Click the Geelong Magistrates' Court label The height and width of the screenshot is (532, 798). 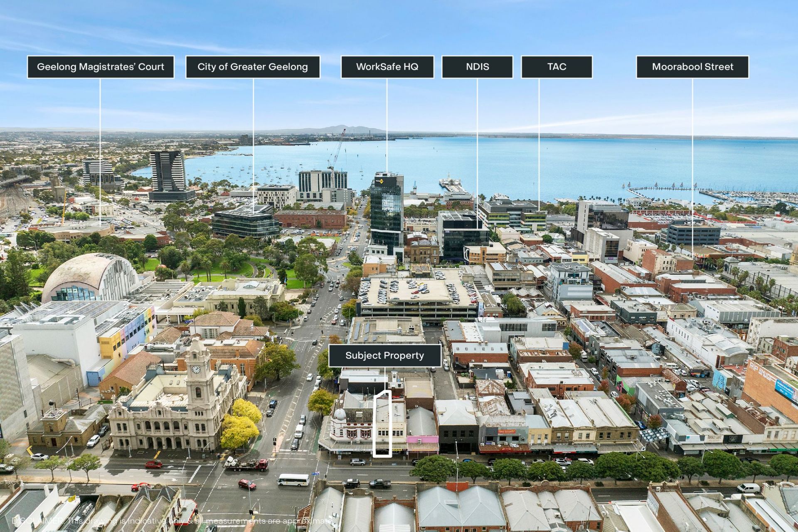pos(101,67)
